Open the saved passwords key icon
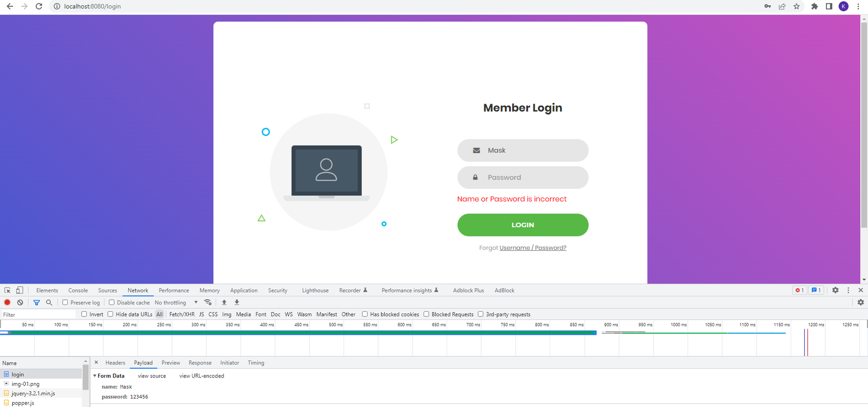 (768, 6)
